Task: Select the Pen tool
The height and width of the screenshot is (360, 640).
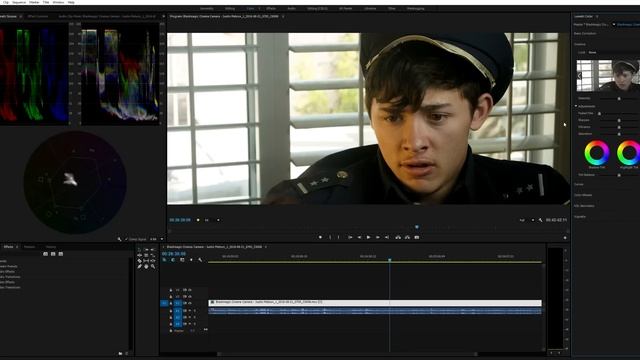Action: click(x=139, y=267)
